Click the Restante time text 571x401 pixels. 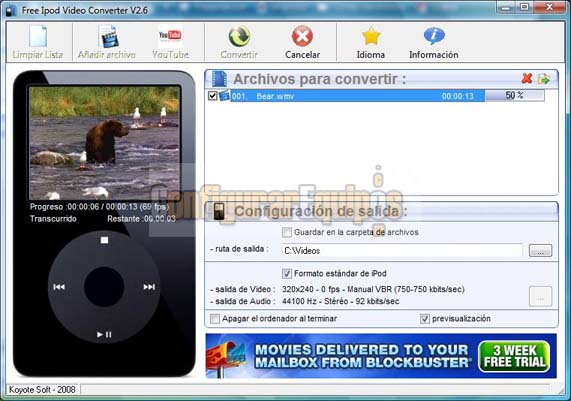click(x=141, y=219)
